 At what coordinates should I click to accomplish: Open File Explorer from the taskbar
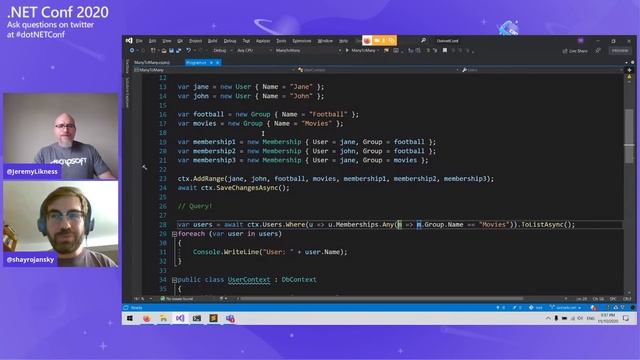tap(163, 318)
